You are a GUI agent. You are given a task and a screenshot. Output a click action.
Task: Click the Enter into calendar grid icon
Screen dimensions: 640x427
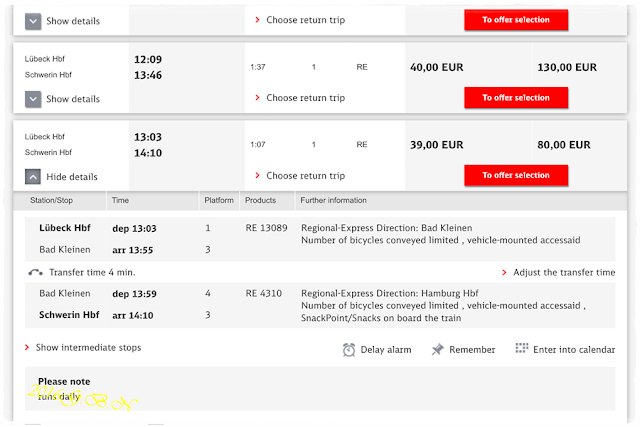tap(522, 348)
